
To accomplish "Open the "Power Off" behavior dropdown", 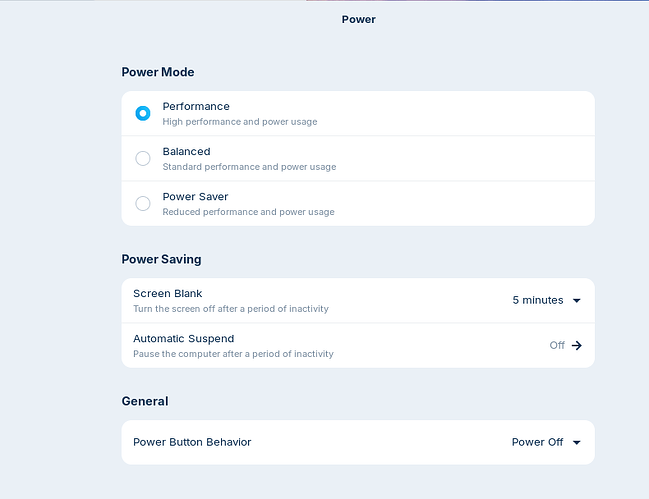I will pos(538,442).
